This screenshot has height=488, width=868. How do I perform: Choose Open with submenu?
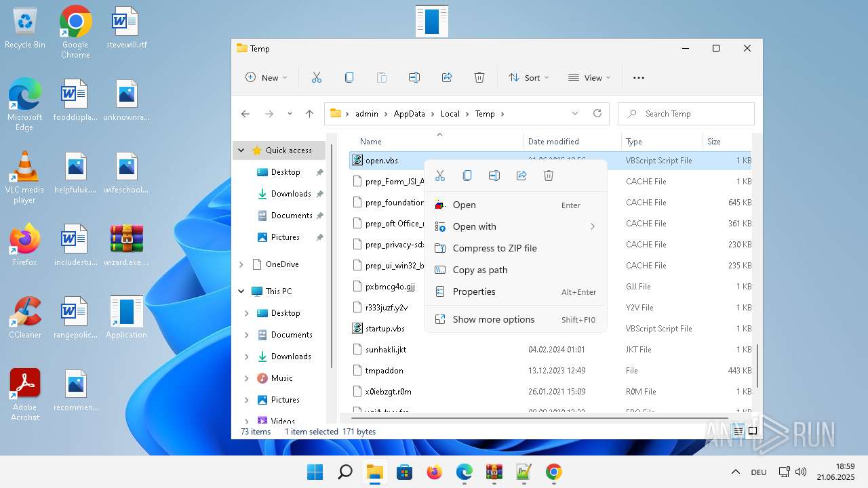(515, 226)
